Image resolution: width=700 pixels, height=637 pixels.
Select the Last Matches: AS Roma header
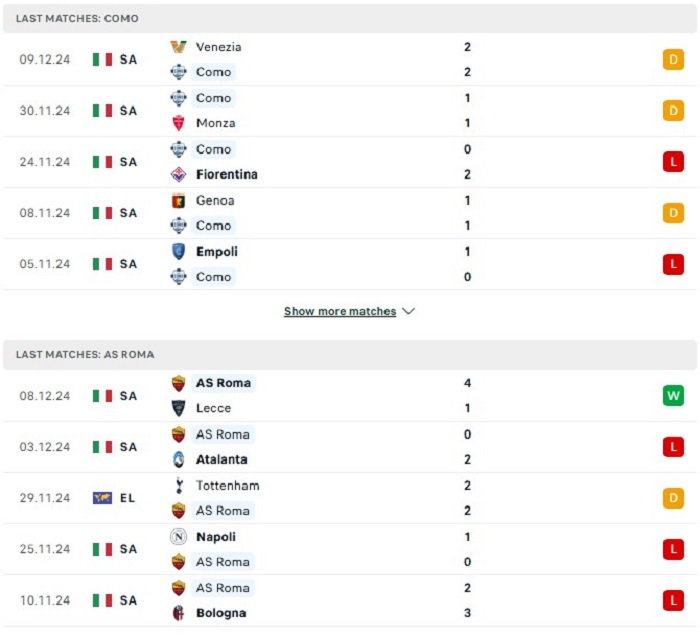[85, 354]
